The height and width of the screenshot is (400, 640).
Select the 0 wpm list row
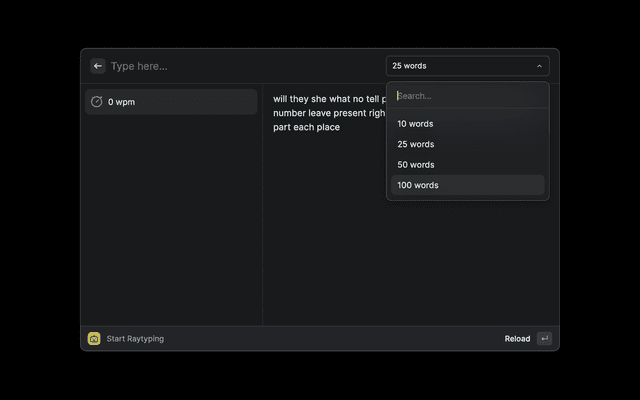(x=170, y=102)
